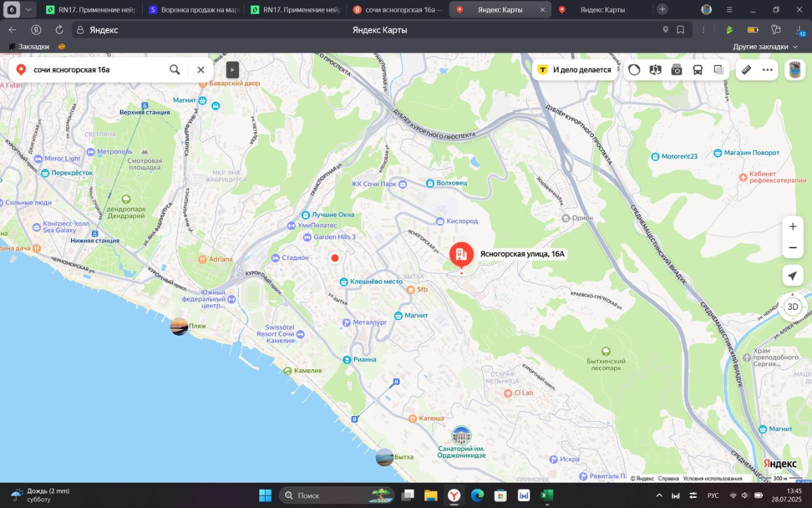The image size is (812, 508).
Task: Select the CI Lab medical marker
Action: [507, 393]
